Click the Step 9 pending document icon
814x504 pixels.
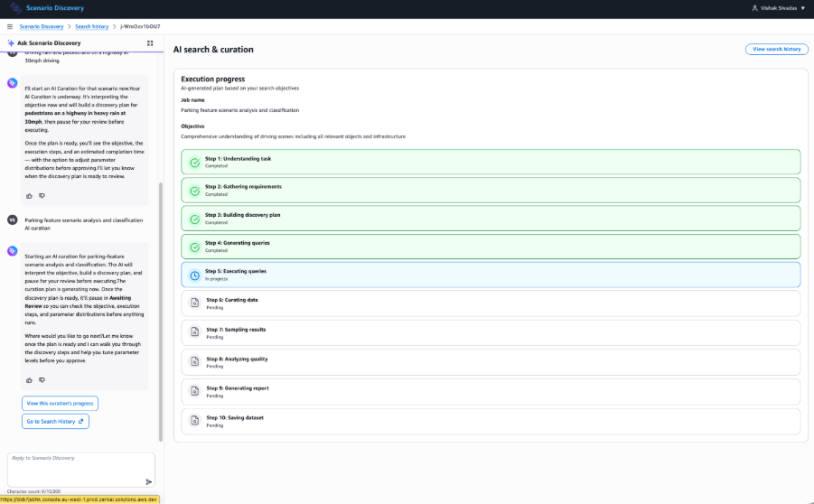pos(194,391)
